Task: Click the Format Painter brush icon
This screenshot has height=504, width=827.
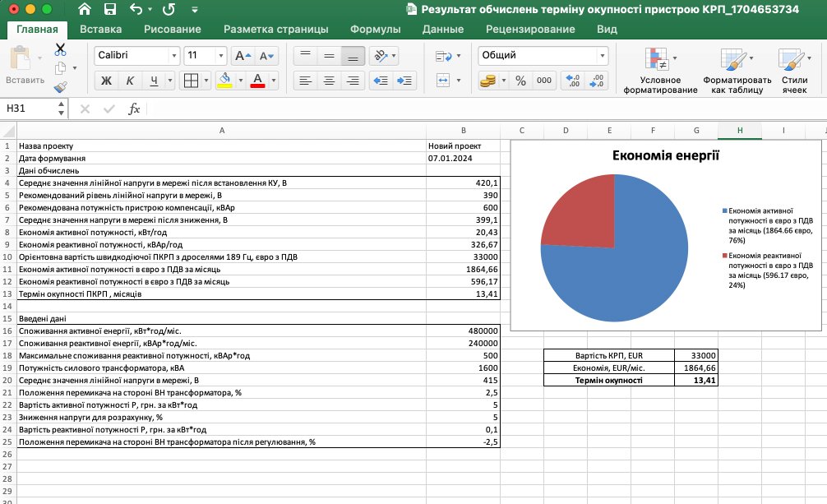Action: pyautogui.click(x=60, y=86)
